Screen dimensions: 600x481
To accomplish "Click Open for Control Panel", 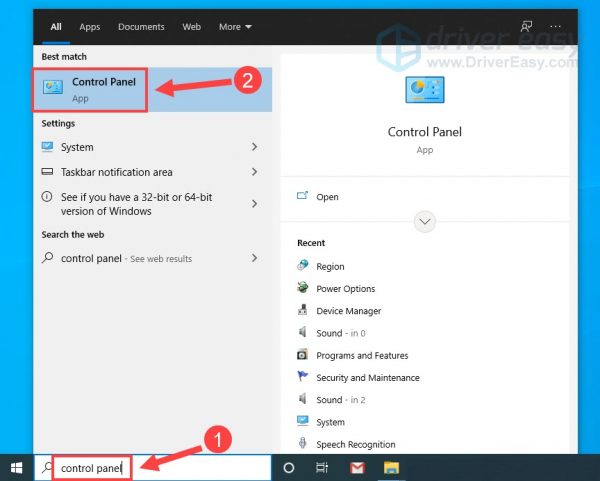I will (327, 197).
